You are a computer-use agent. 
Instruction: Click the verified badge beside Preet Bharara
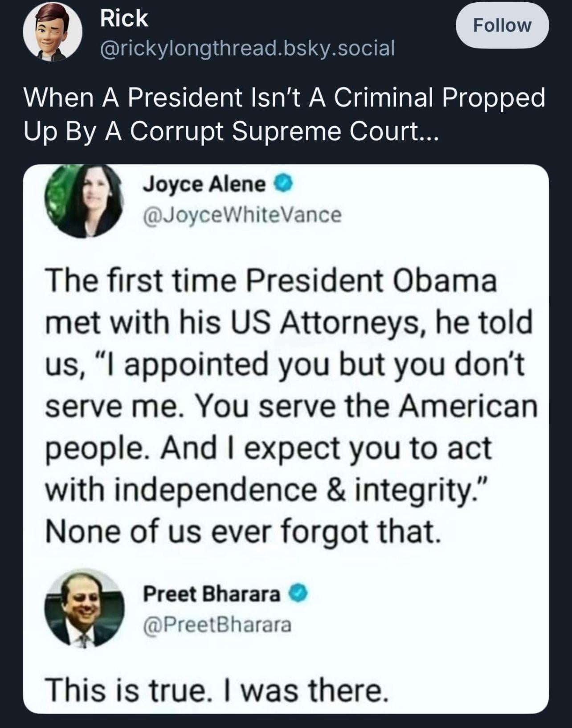pyautogui.click(x=298, y=594)
